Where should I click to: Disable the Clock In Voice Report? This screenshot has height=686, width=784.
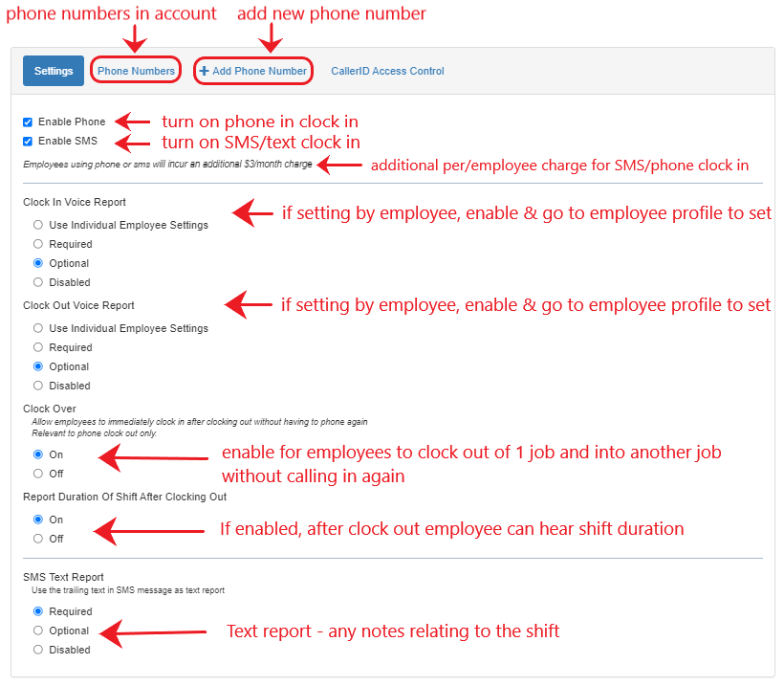pos(38,282)
